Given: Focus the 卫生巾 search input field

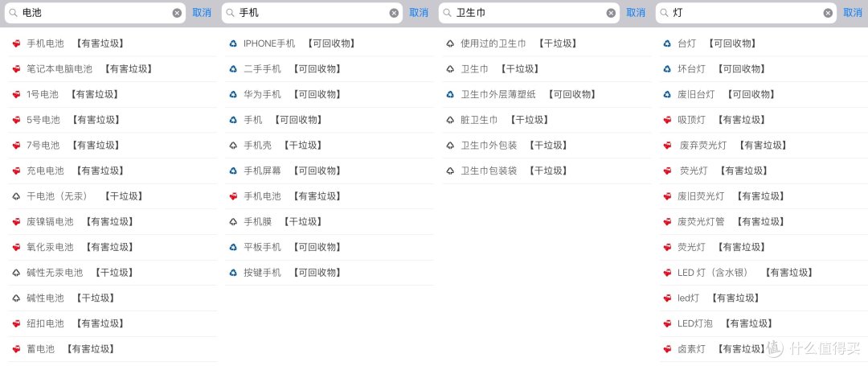Looking at the screenshot, I should pos(529,14).
